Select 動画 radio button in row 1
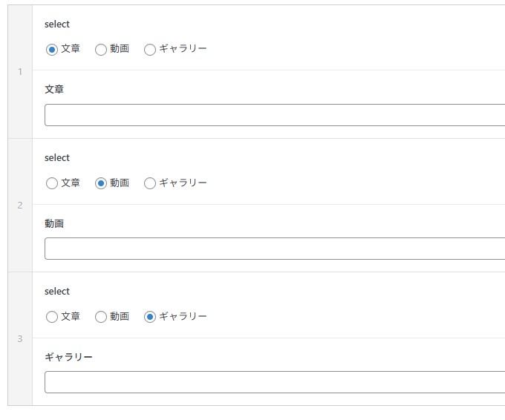The height and width of the screenshot is (420, 505). coord(101,50)
